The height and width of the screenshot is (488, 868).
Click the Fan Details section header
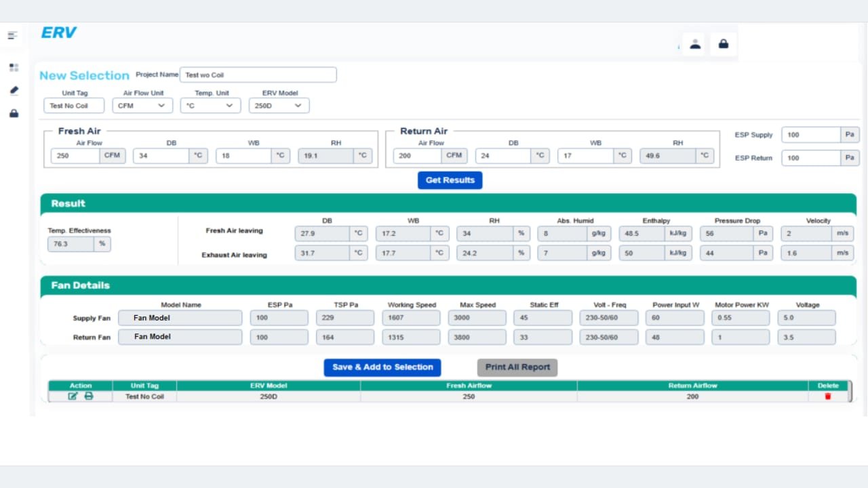pyautogui.click(x=448, y=285)
